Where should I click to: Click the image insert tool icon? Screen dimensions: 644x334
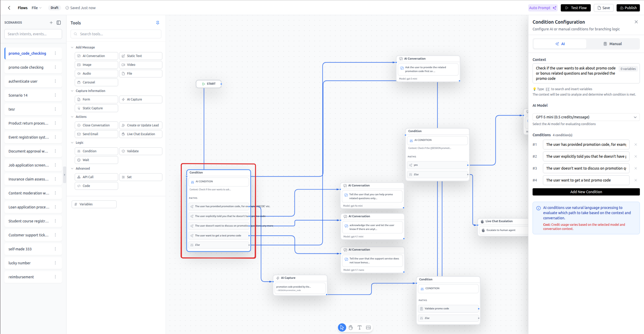368,327
